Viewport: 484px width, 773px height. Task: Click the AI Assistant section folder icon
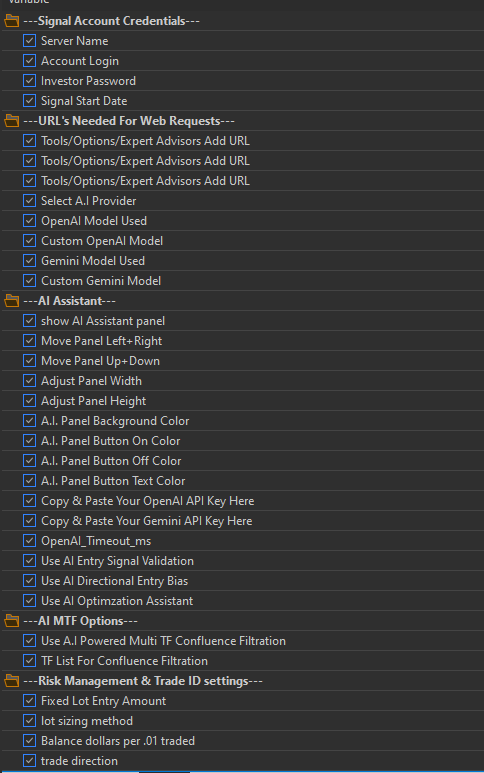pyautogui.click(x=12, y=301)
